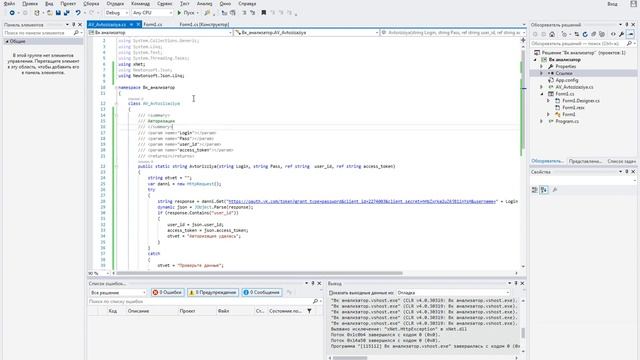This screenshot has height=360, width=640.
Task: Toggle the 0 Ошибок errors filter
Action: click(167, 293)
